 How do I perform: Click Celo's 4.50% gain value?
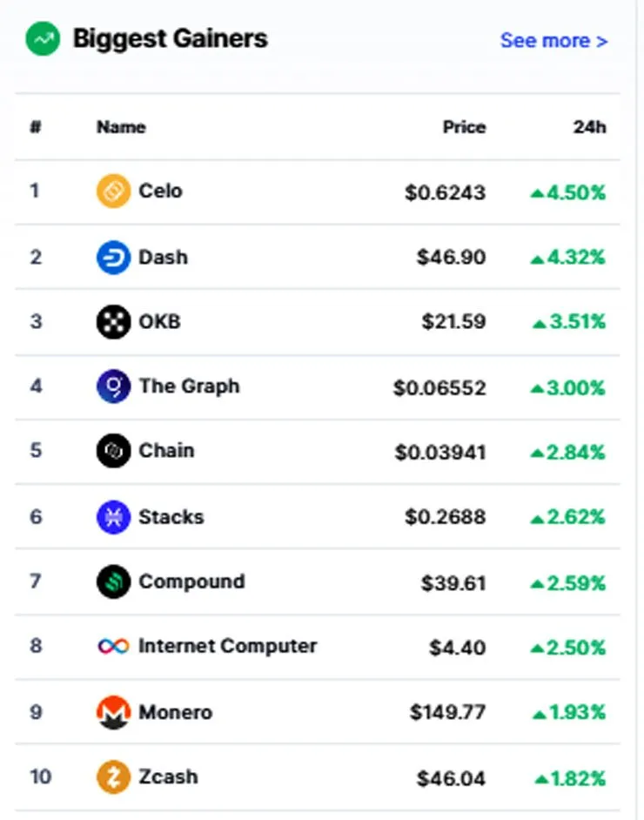click(568, 193)
